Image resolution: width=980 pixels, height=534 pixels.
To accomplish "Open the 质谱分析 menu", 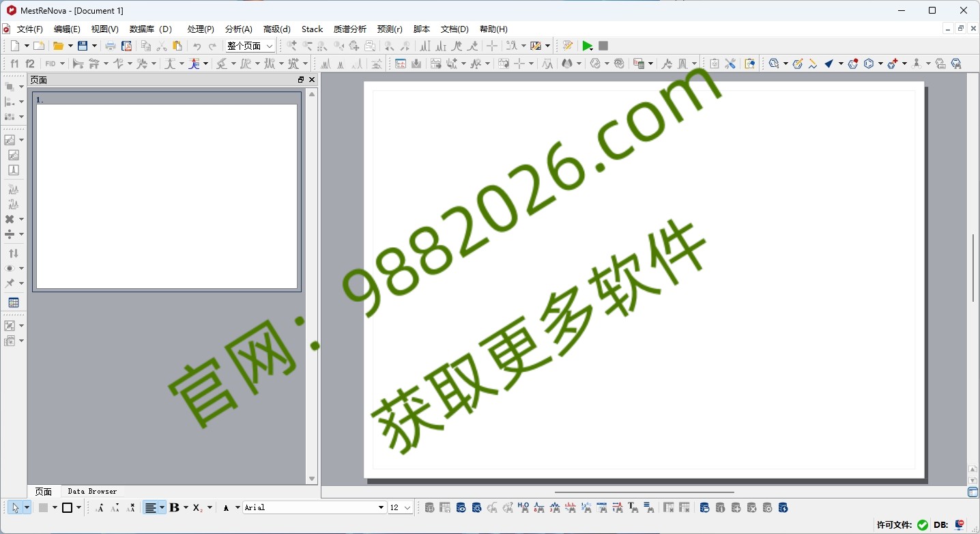I will pos(350,29).
